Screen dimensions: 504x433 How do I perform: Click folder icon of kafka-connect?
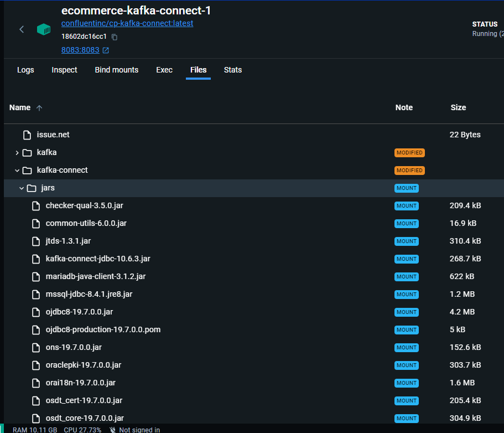pos(27,170)
